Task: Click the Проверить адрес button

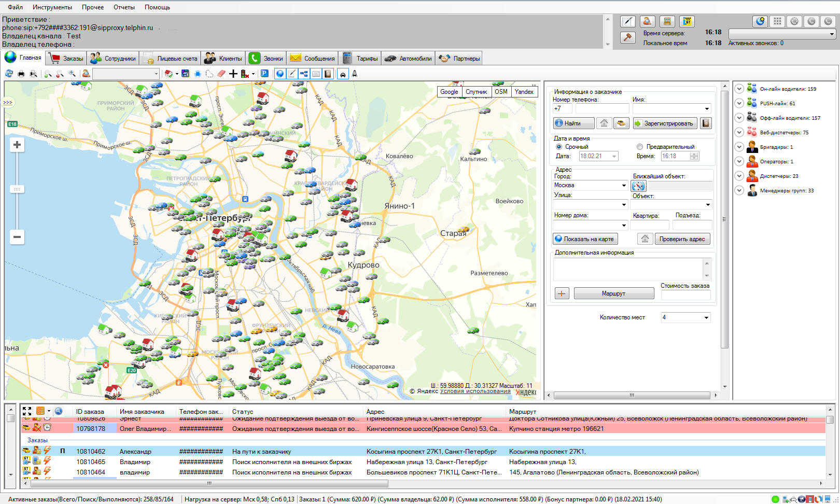Action: (682, 239)
